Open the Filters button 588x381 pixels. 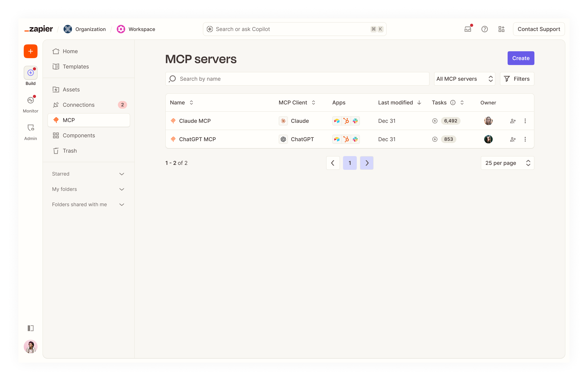[x=517, y=79]
